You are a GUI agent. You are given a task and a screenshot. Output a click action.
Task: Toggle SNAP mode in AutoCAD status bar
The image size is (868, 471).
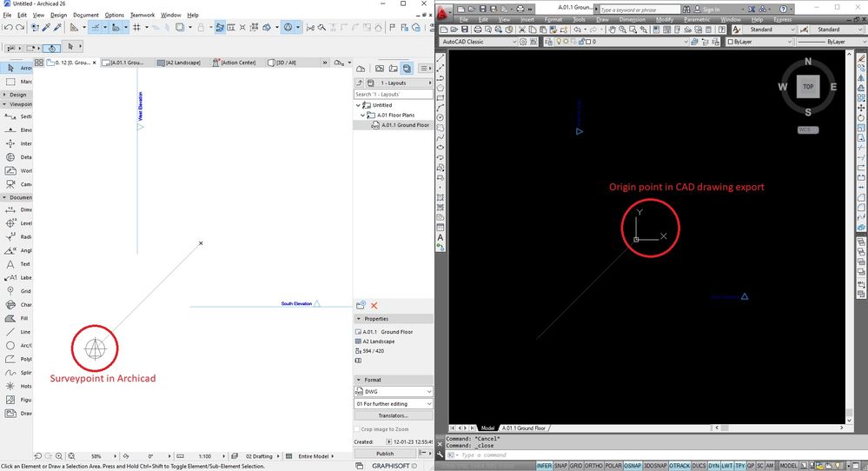point(560,466)
